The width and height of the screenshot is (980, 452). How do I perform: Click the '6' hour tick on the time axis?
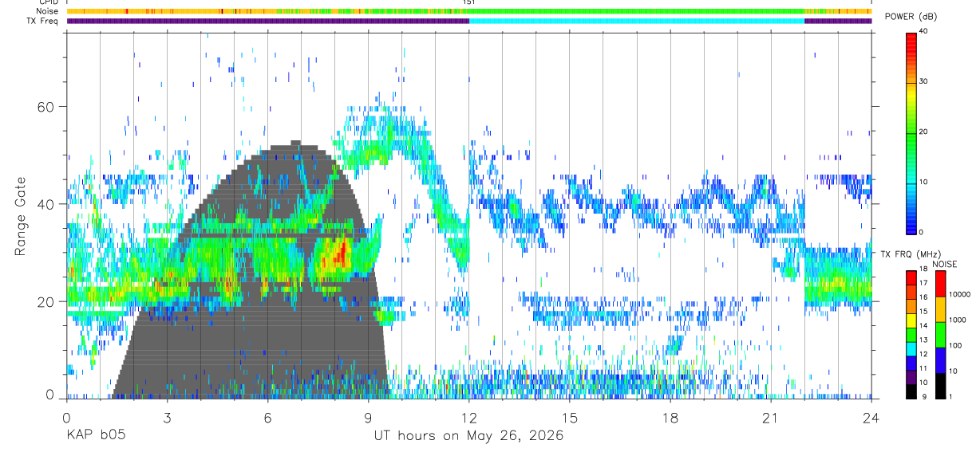coord(267,417)
